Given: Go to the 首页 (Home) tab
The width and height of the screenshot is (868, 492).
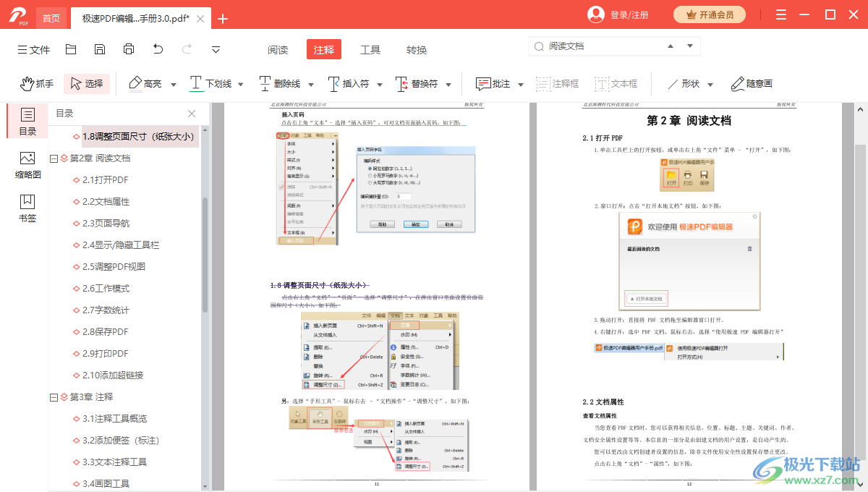Looking at the screenshot, I should (51, 18).
